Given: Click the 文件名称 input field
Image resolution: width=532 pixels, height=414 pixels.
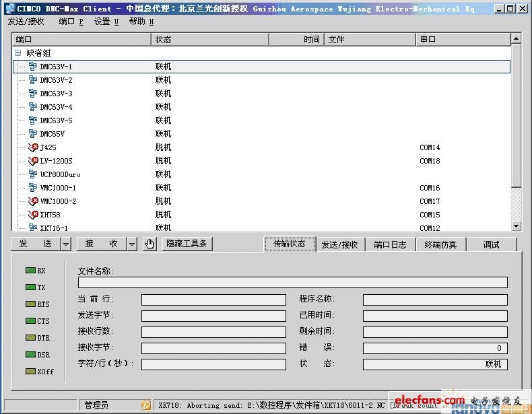Looking at the screenshot, I should click(292, 283).
